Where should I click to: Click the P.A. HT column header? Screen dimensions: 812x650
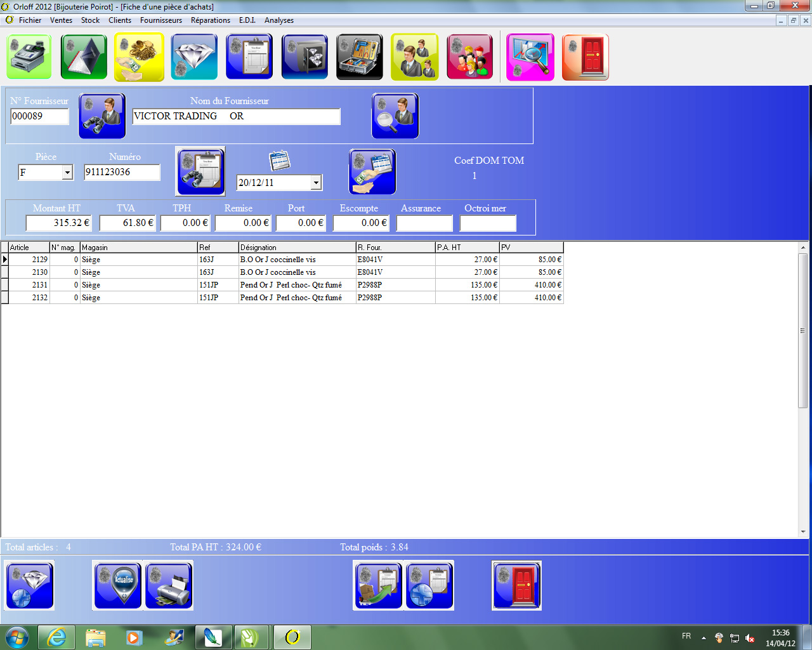[467, 248]
